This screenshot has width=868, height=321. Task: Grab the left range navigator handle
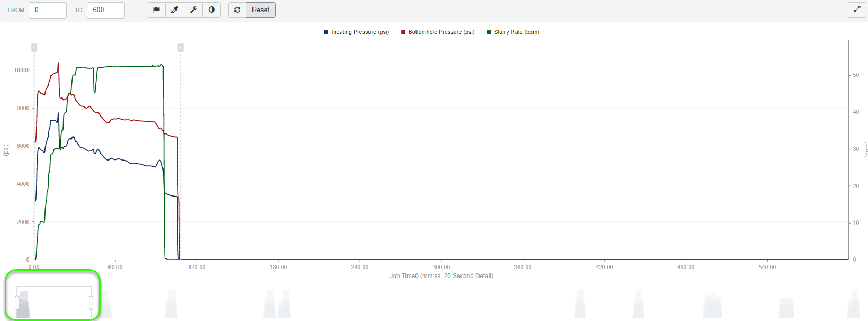tap(17, 303)
